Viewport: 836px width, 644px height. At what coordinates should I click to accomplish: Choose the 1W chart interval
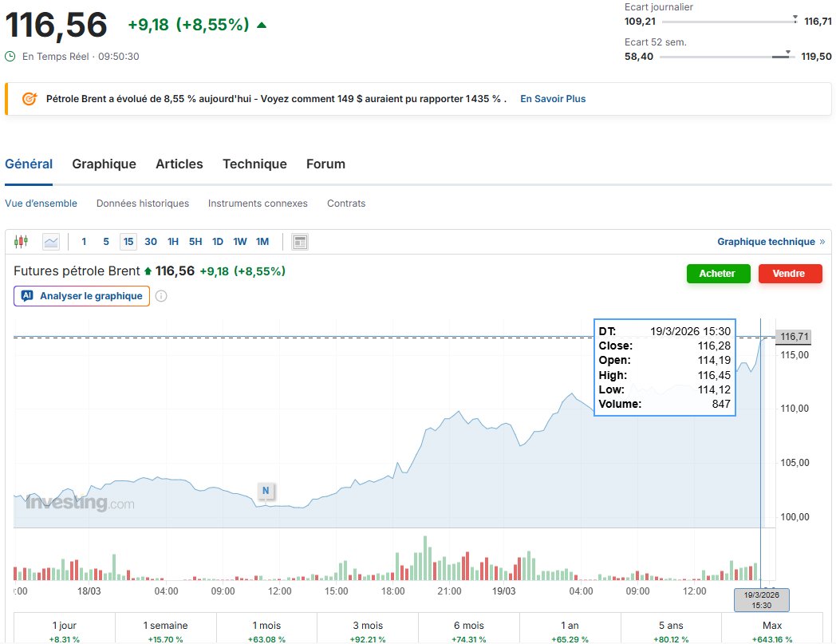[240, 242]
